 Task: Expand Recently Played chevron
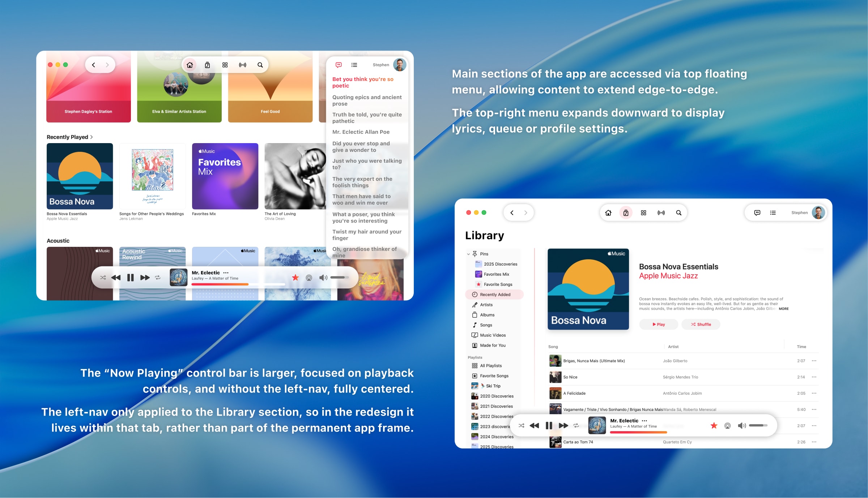(x=92, y=137)
